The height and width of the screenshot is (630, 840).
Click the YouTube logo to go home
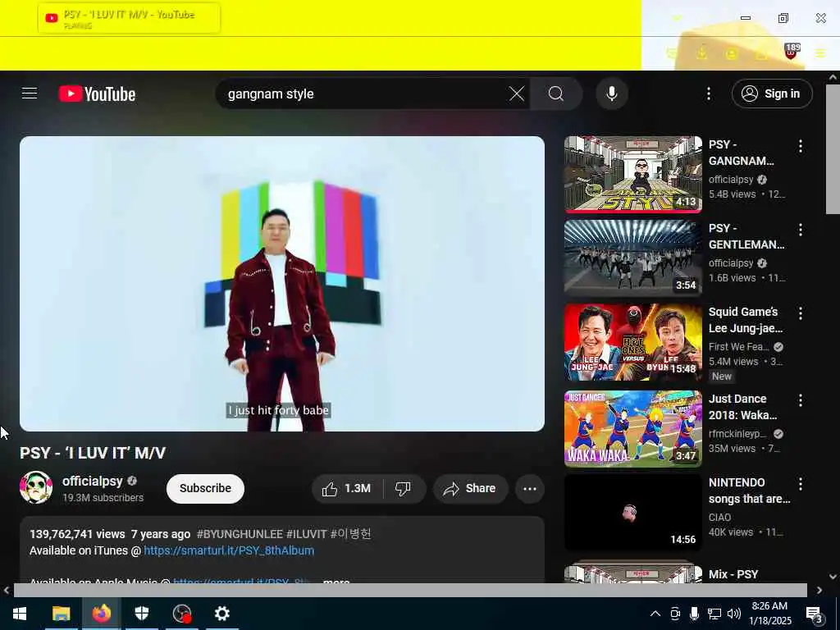(97, 94)
